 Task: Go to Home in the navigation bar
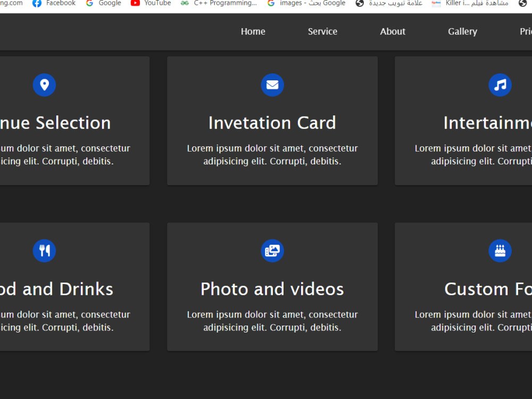click(x=253, y=31)
